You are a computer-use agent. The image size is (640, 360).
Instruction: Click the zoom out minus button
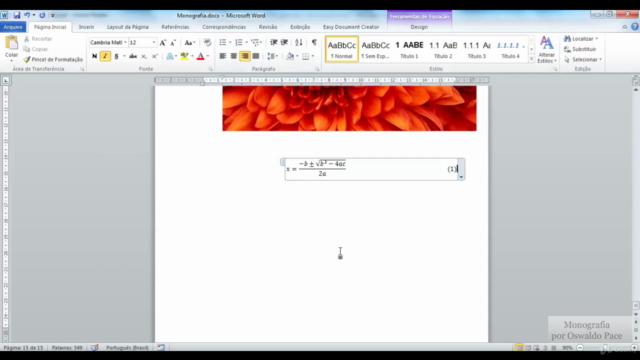[x=580, y=348]
